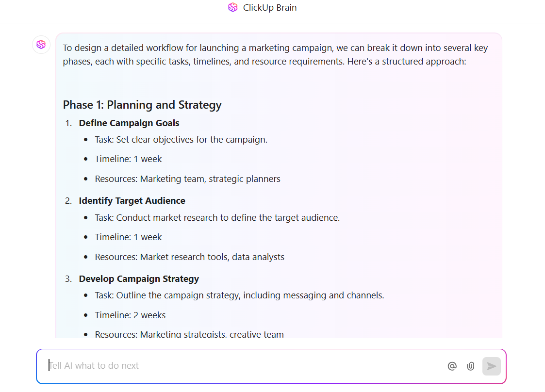Click 'Task: Set clear objectives for the campaign'
Viewport: 545px width, 392px height.
181,140
